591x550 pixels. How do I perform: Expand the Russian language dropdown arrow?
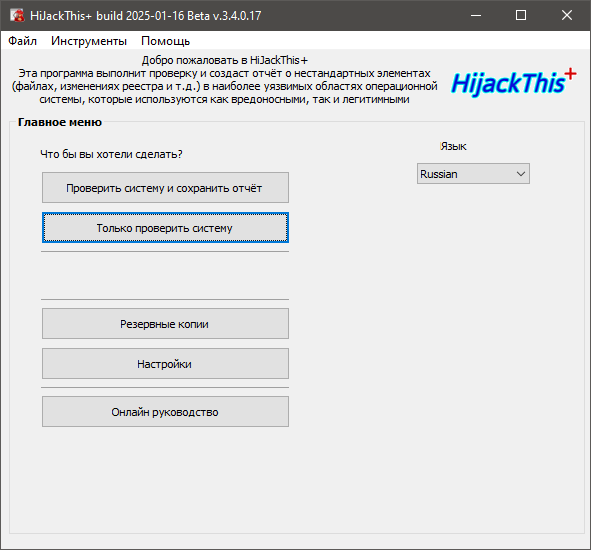point(521,174)
